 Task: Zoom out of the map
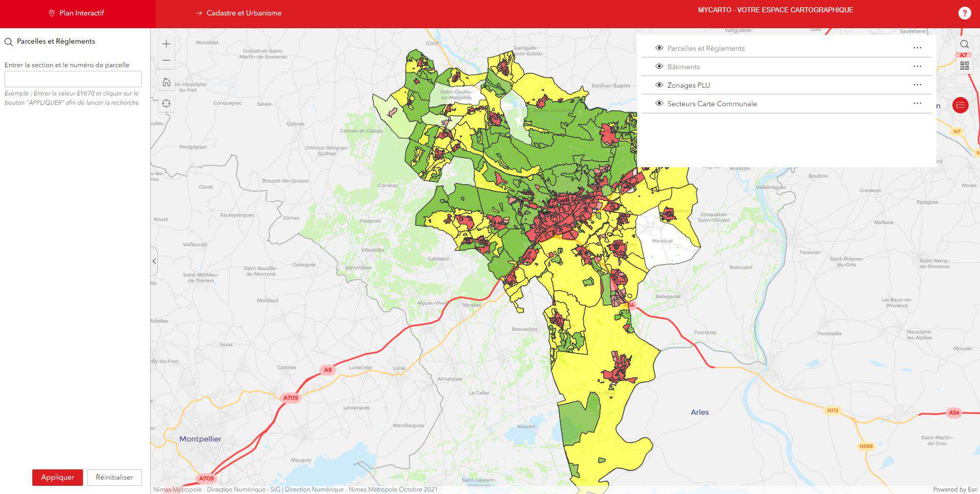coord(166,61)
